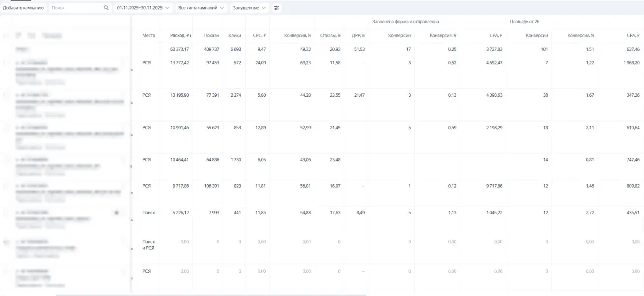The image size is (644, 296).
Task: Focus the Поиск search input field
Action: click(x=75, y=8)
